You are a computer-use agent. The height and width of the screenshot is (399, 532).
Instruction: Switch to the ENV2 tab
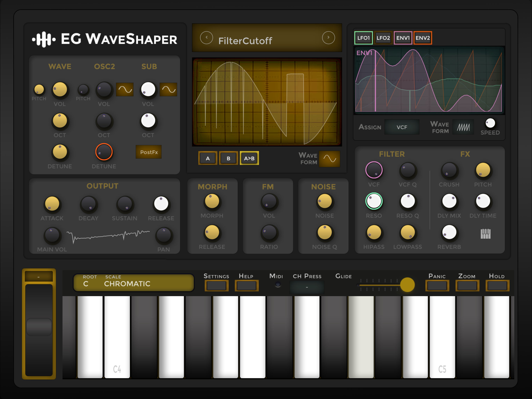coord(423,38)
